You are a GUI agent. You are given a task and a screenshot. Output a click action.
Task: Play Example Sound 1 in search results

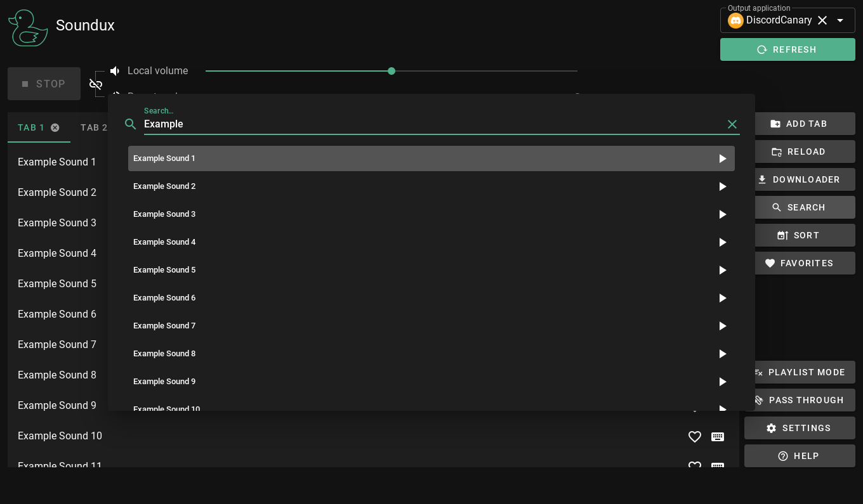[x=723, y=158]
